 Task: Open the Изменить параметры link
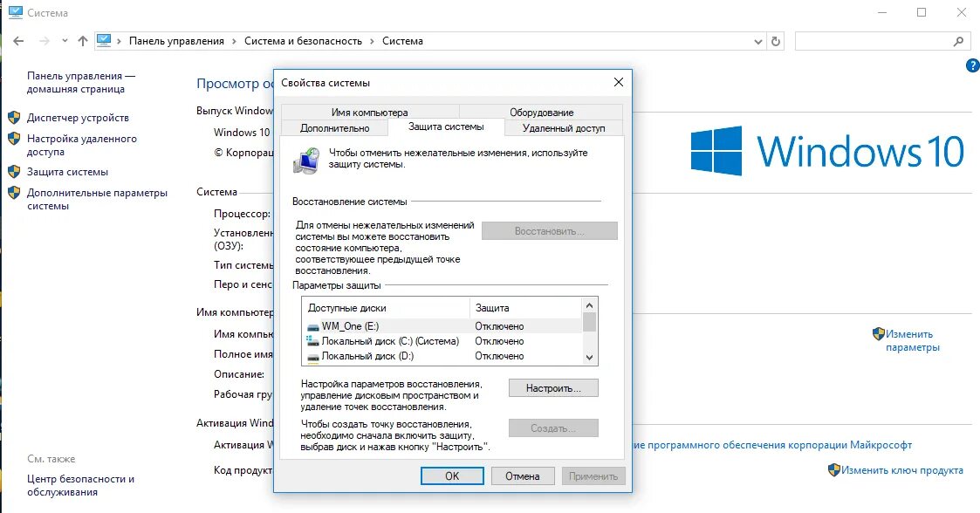coord(908,333)
